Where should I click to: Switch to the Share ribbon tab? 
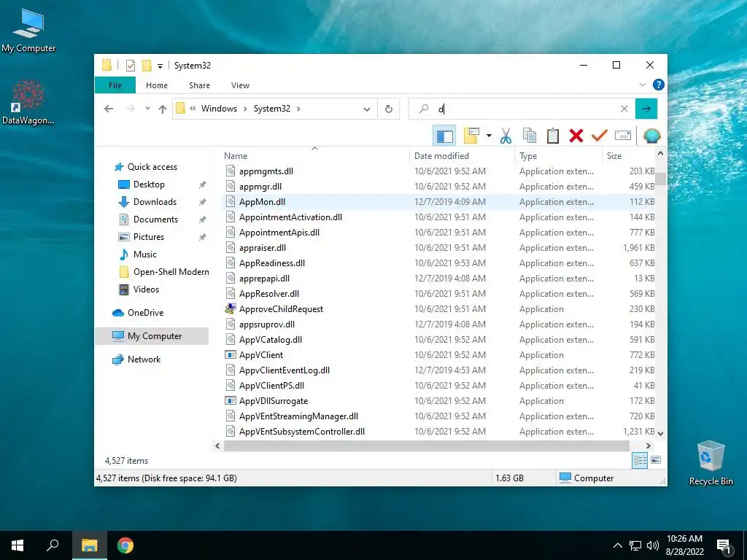[x=199, y=85]
